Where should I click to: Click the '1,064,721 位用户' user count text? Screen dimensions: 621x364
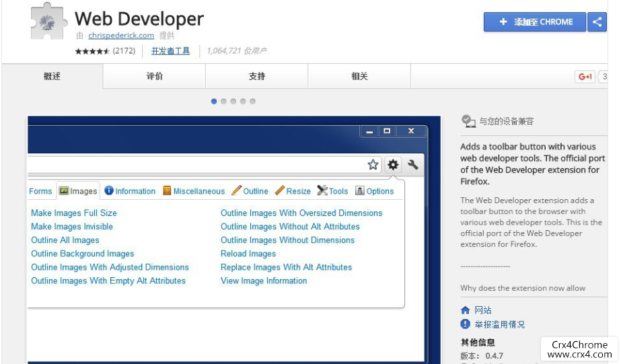pos(236,50)
